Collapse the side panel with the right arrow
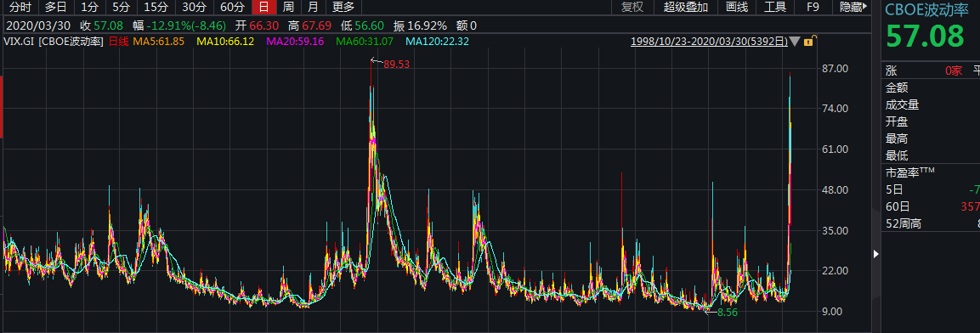 point(875,254)
